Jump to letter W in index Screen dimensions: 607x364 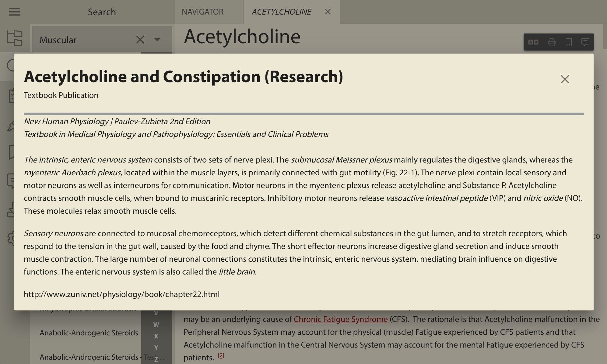[x=156, y=325]
